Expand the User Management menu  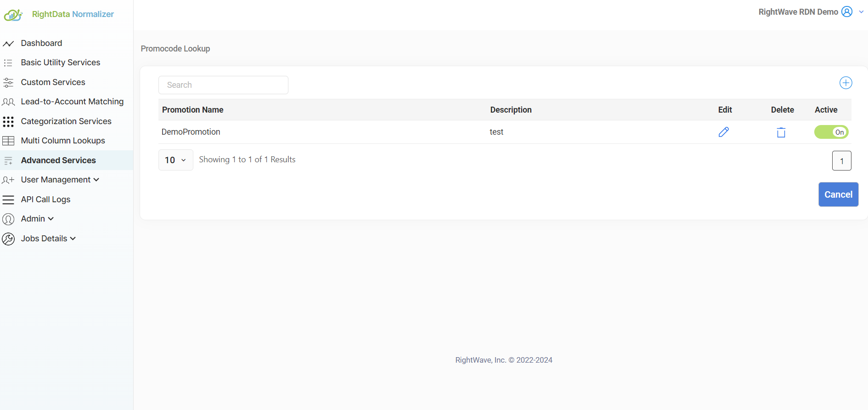60,180
